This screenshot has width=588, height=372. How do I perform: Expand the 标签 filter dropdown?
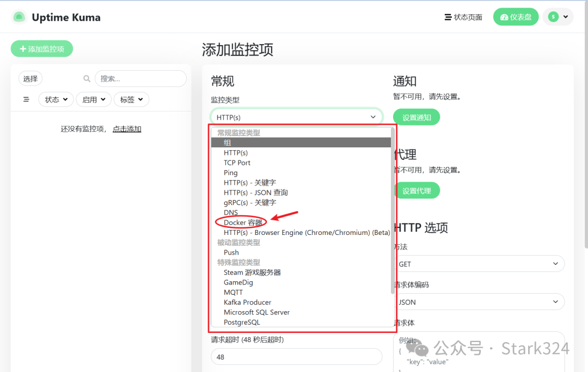pyautogui.click(x=131, y=100)
